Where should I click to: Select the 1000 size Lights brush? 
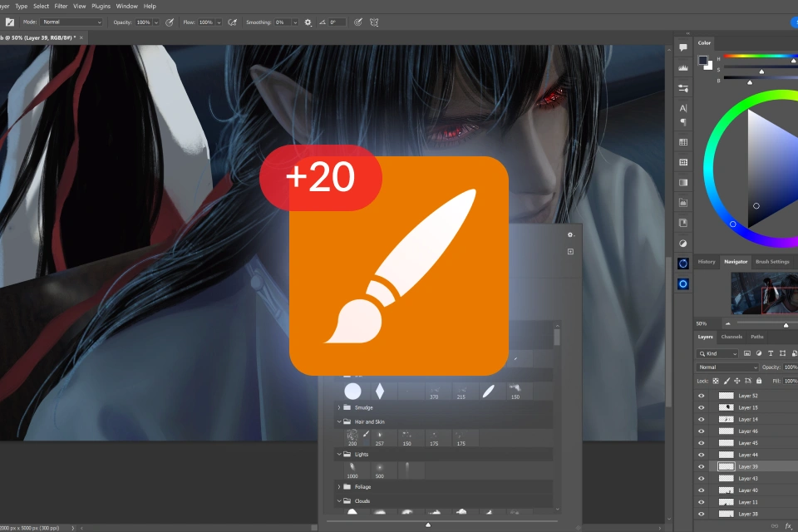point(352,470)
